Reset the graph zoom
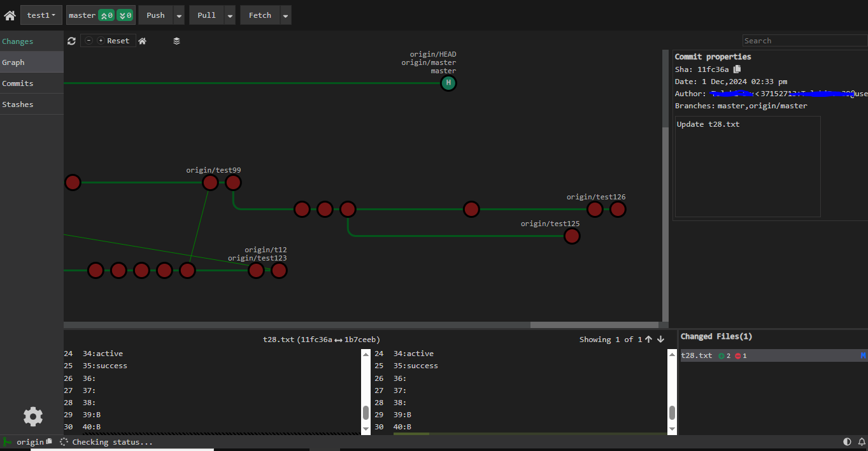 coord(118,41)
